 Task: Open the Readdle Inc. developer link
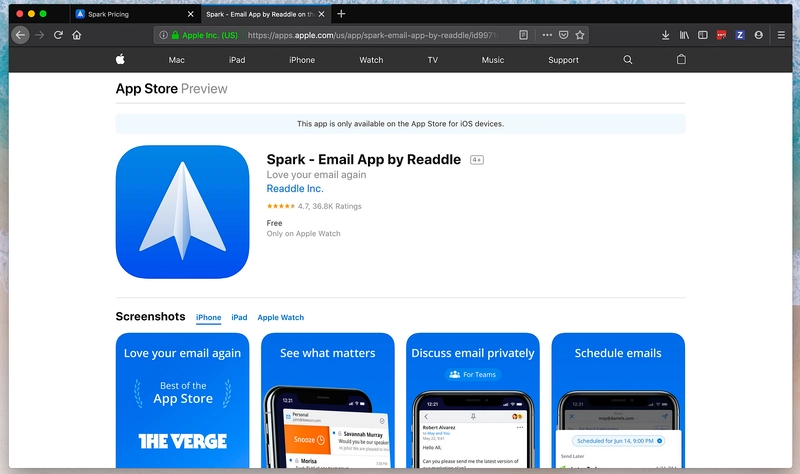[295, 189]
